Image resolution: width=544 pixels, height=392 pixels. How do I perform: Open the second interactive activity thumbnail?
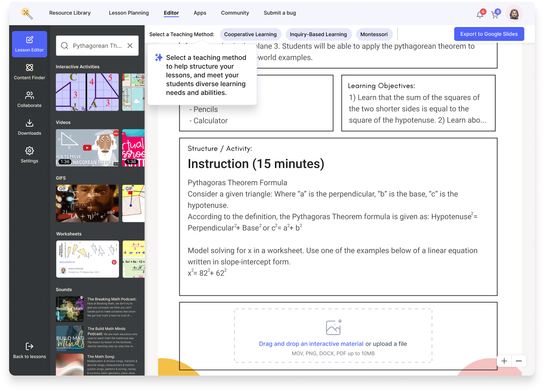(133, 92)
